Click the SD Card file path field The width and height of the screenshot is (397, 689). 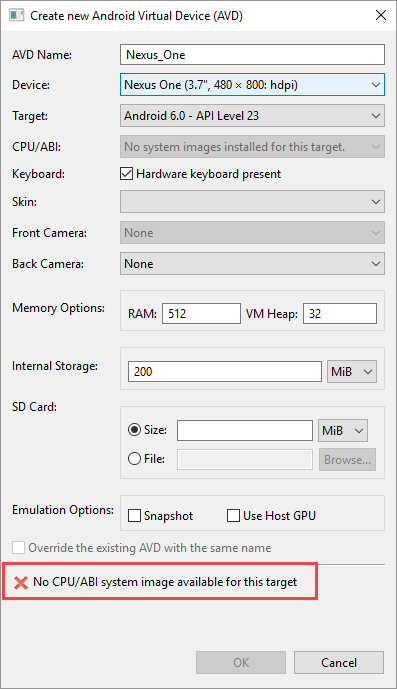(x=245, y=460)
